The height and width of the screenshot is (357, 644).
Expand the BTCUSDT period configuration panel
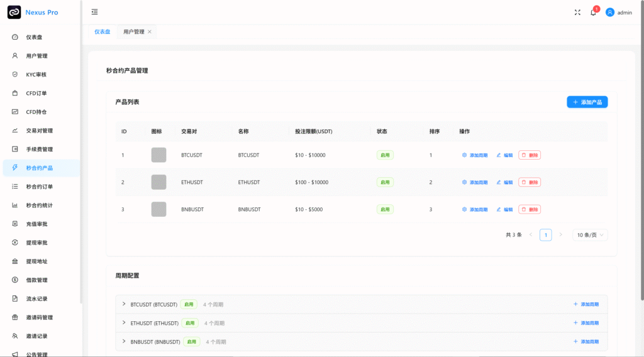[124, 304]
